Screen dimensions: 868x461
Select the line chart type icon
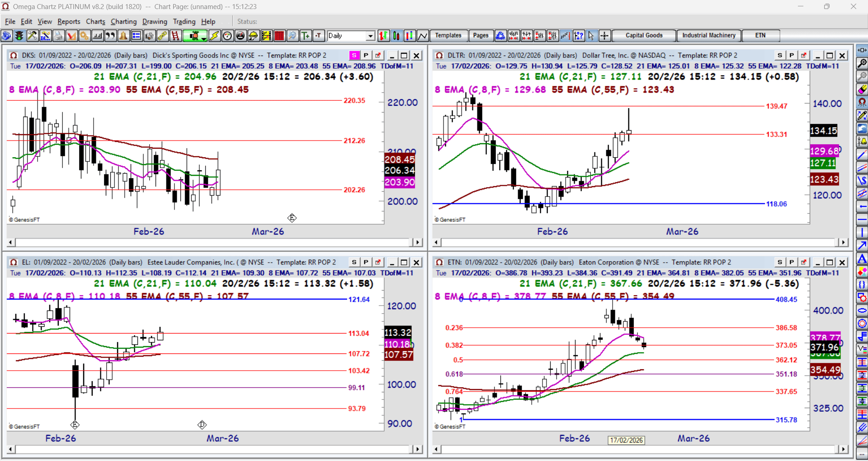[423, 36]
